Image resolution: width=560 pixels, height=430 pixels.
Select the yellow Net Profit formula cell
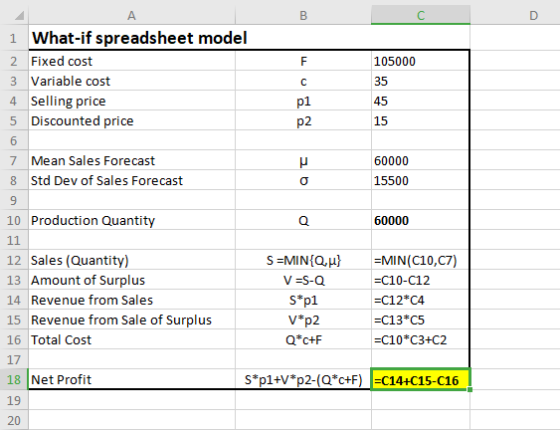pos(420,379)
